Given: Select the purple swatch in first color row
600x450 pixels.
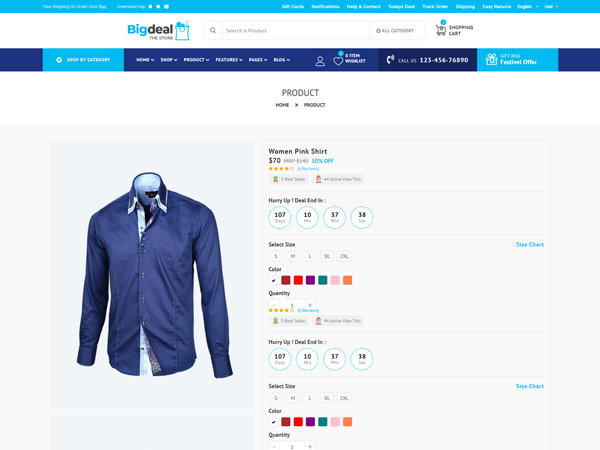Looking at the screenshot, I should (310, 280).
